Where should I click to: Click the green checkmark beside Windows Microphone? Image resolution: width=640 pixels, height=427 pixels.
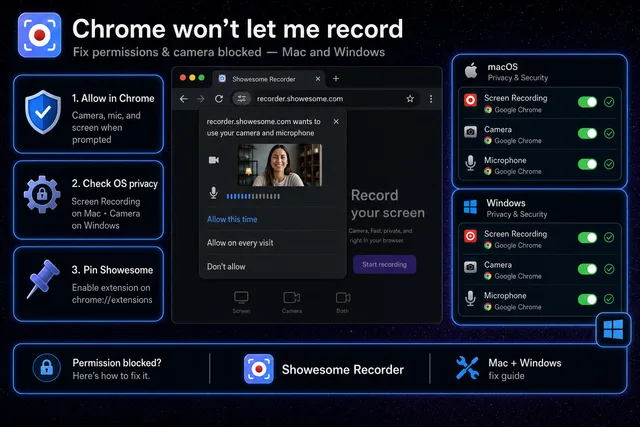[609, 299]
